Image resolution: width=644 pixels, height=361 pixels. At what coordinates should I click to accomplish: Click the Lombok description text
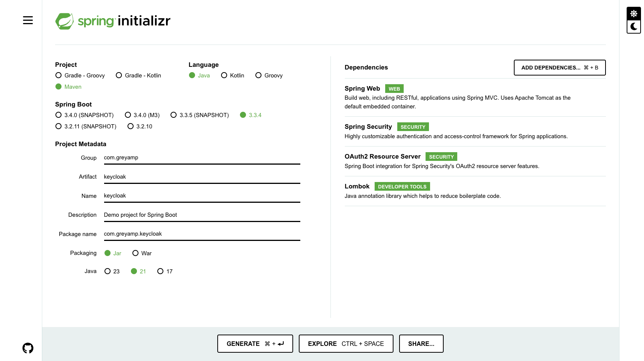click(x=423, y=196)
